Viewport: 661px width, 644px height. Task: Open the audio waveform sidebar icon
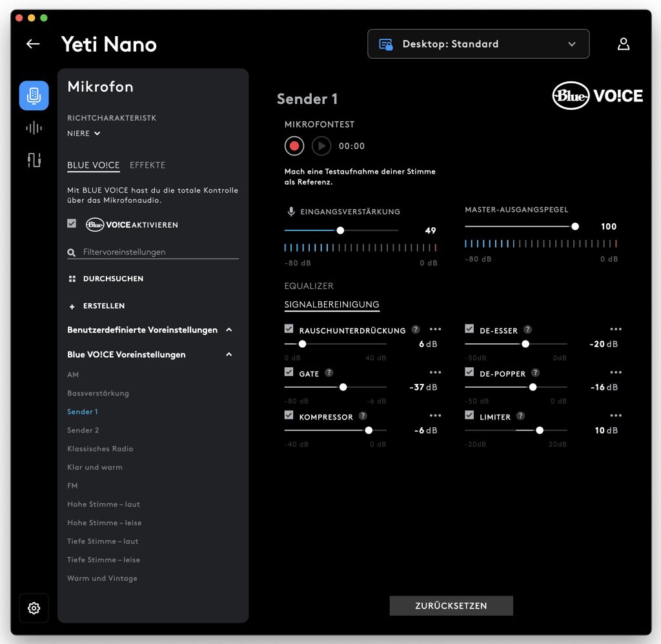pyautogui.click(x=34, y=128)
